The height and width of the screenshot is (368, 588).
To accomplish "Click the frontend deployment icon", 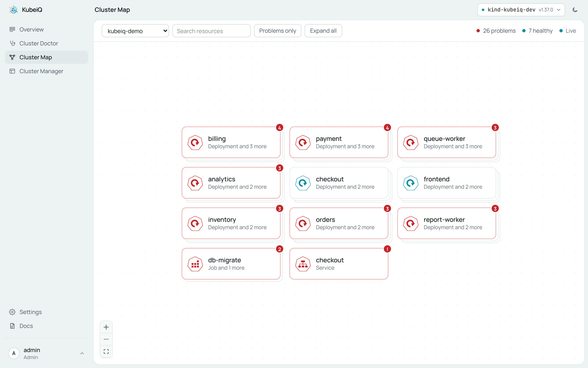I will point(410,183).
